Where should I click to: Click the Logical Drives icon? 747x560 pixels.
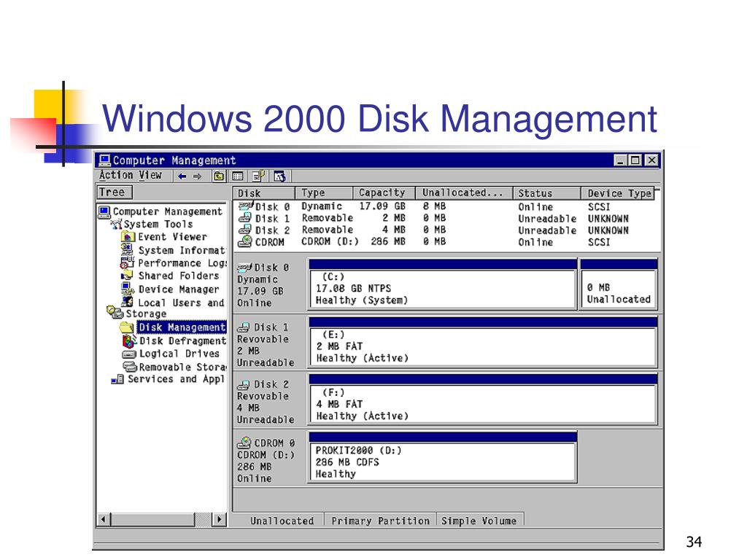click(129, 354)
